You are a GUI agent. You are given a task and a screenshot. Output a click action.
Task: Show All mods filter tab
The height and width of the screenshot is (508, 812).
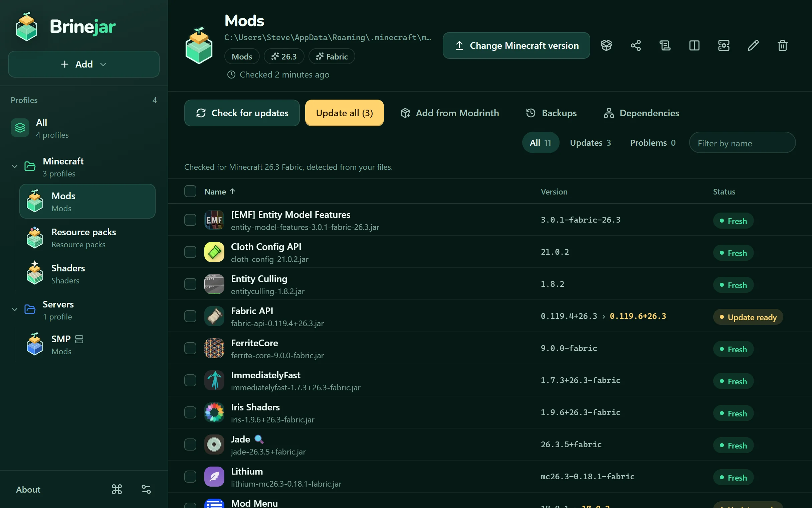pos(541,143)
